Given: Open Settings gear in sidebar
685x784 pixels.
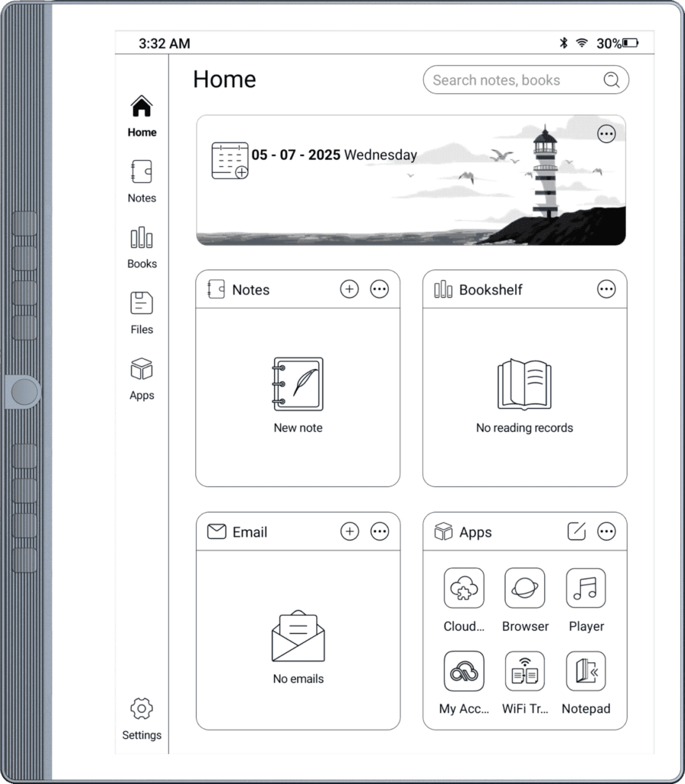Looking at the screenshot, I should point(142,719).
